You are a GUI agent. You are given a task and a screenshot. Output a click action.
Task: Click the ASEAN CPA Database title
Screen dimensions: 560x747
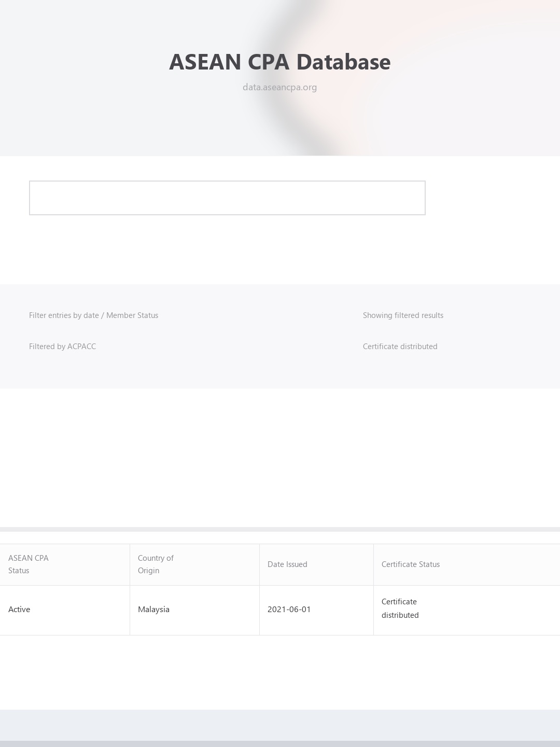(x=280, y=62)
